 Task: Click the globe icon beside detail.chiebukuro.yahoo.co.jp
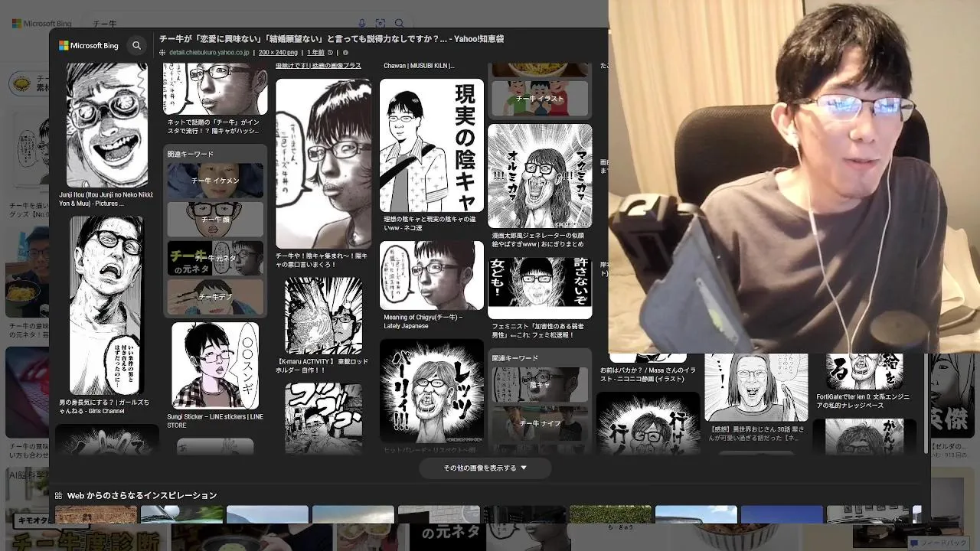[x=162, y=53]
